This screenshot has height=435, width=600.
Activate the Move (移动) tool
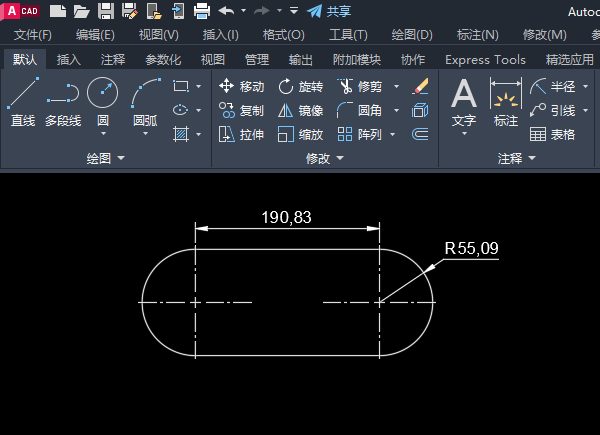pos(241,86)
